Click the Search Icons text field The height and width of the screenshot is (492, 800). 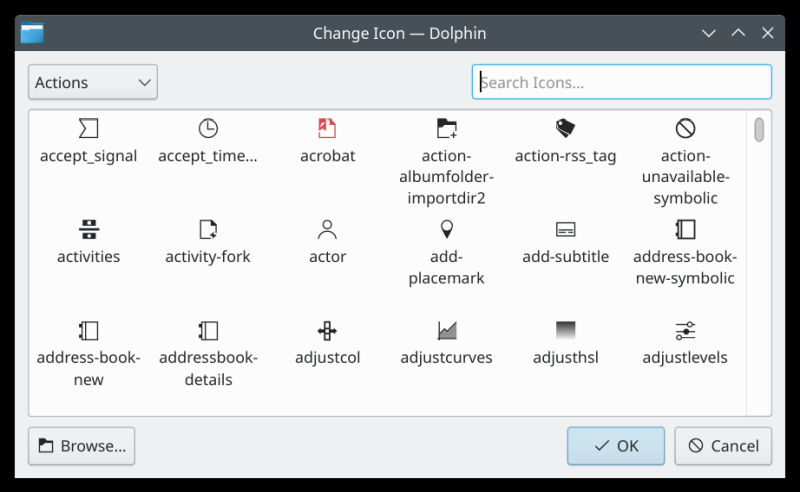pyautogui.click(x=622, y=83)
